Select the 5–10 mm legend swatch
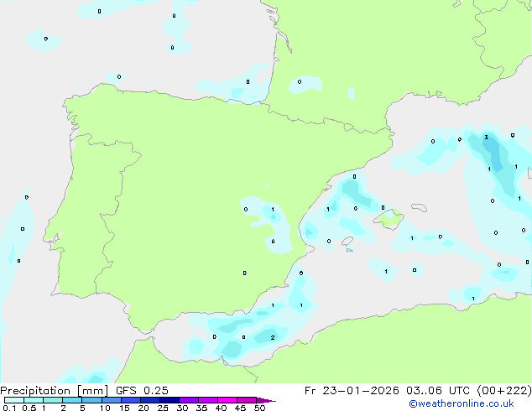 click(91, 400)
